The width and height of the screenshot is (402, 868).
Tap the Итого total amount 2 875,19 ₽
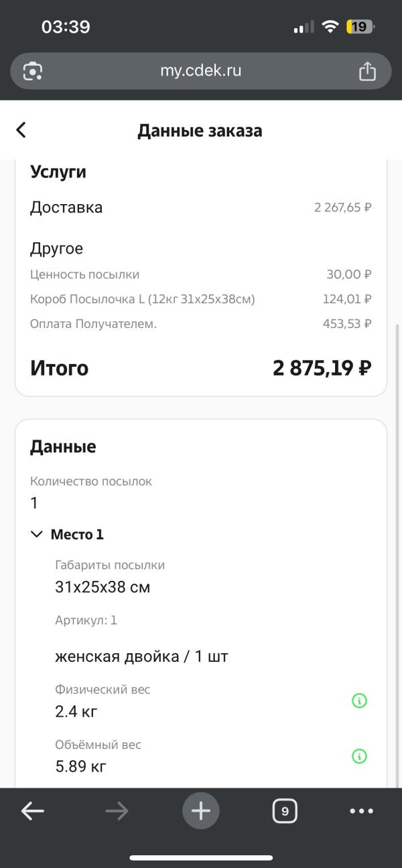click(x=322, y=368)
